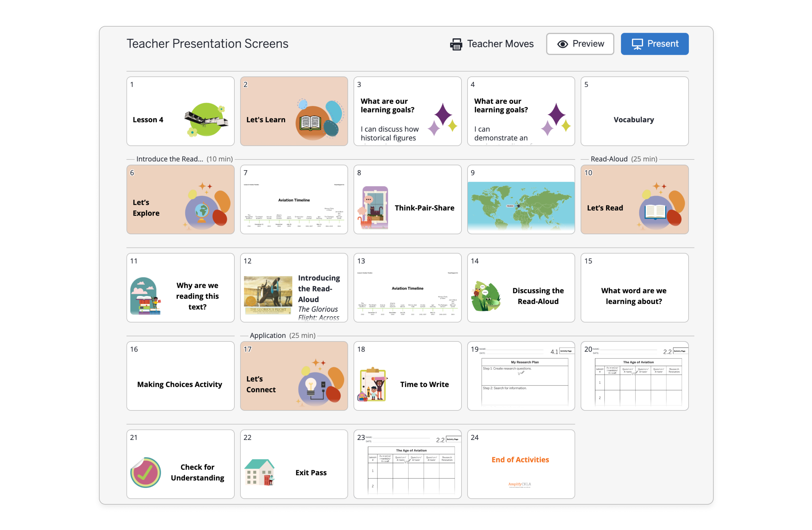Open slide 1 Lesson 4 thumbnail
The width and height of the screenshot is (812, 530).
[180, 111]
